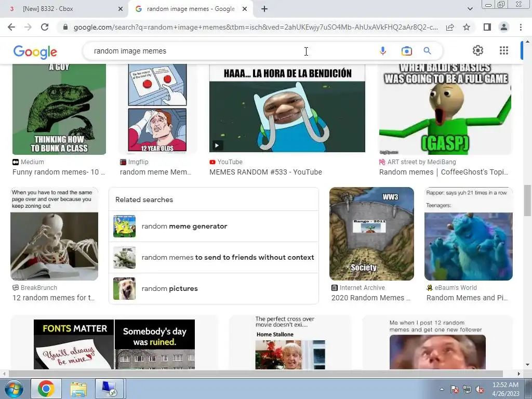Open Random memes CoffeeGhost's Topi... link
Image resolution: width=532 pixels, height=399 pixels.
tap(444, 172)
